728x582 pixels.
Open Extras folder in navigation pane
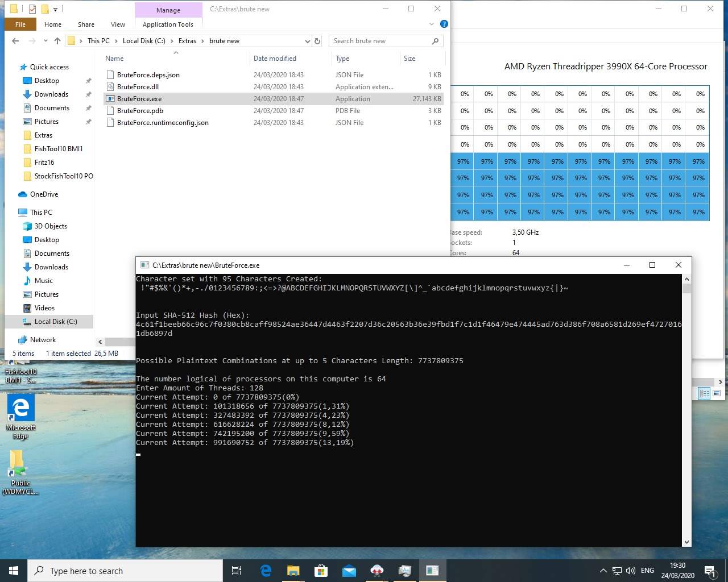click(43, 135)
